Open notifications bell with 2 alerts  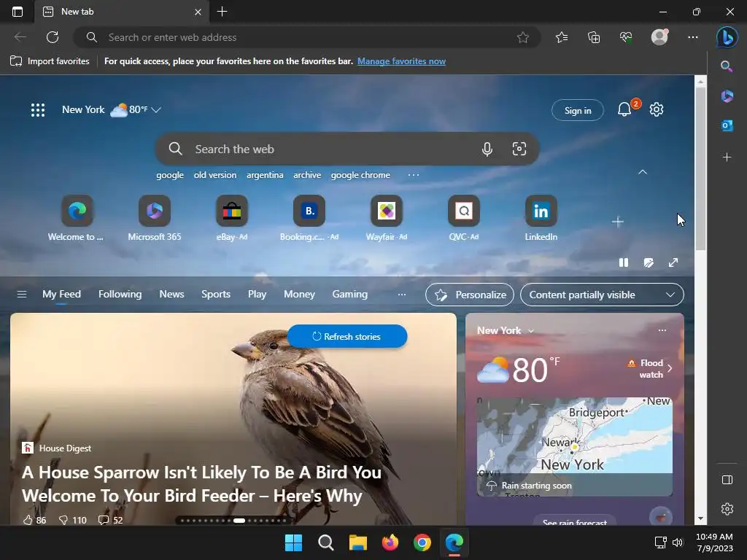[x=625, y=109]
